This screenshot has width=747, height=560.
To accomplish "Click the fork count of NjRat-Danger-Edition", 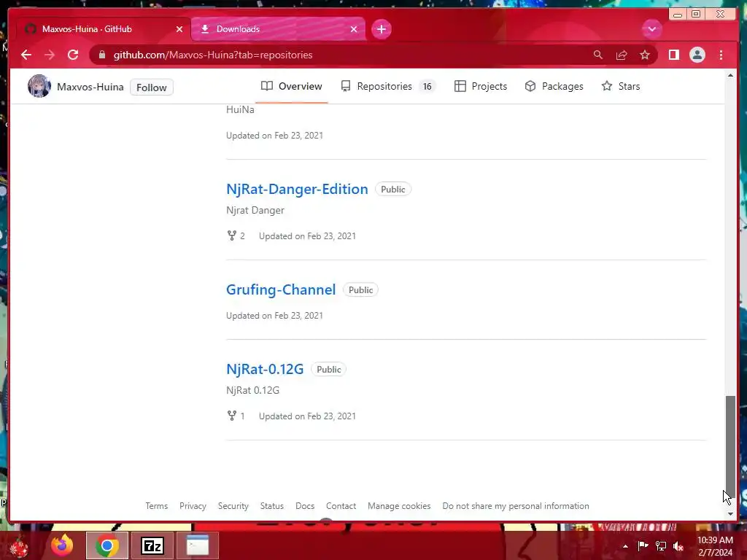I will click(236, 236).
